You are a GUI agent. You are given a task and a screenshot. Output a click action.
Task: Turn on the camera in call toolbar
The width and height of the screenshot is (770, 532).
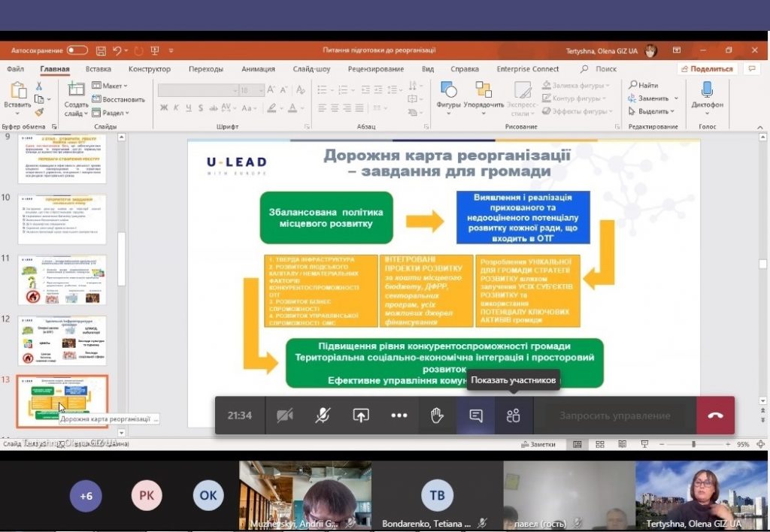284,416
